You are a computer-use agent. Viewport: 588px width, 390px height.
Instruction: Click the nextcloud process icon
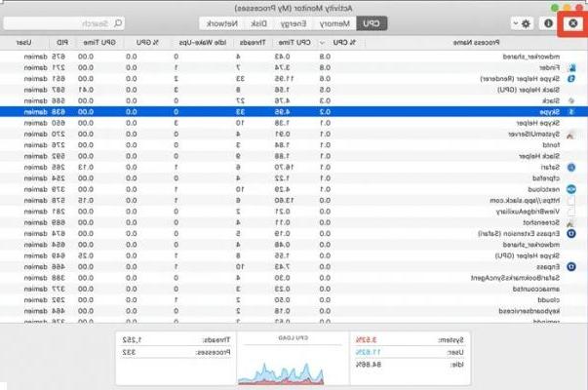click(571, 189)
